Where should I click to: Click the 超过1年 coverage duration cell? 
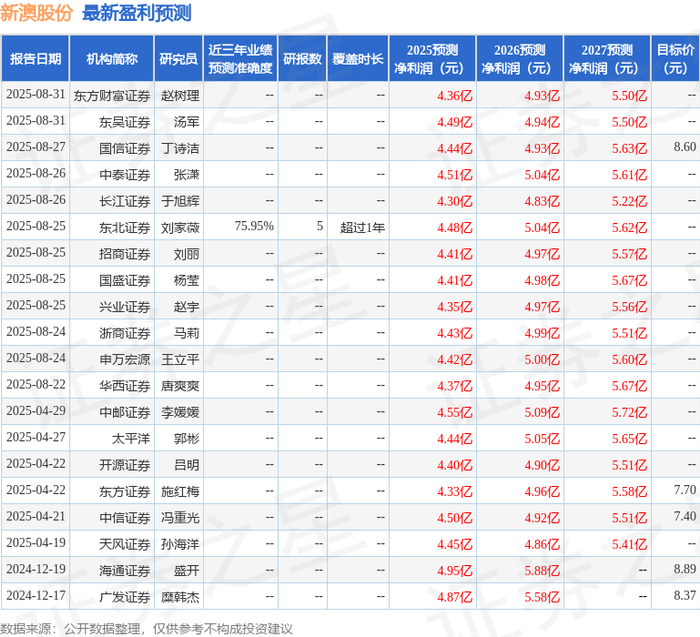[362, 228]
